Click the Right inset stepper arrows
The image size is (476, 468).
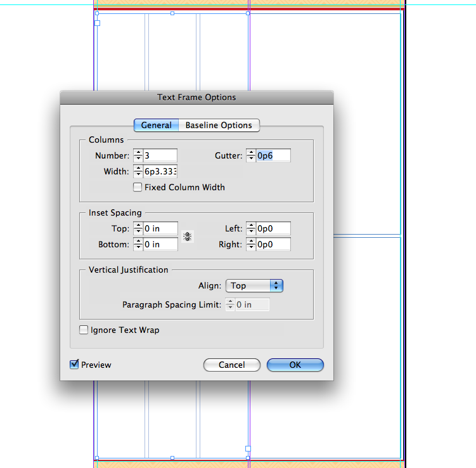(251, 244)
